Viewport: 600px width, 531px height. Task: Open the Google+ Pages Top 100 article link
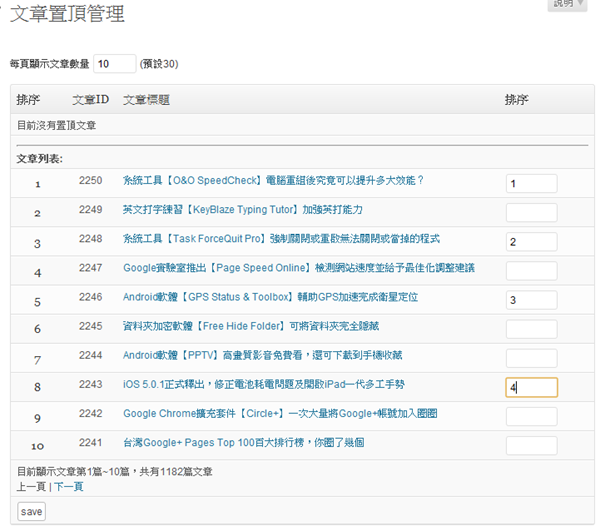(255, 443)
